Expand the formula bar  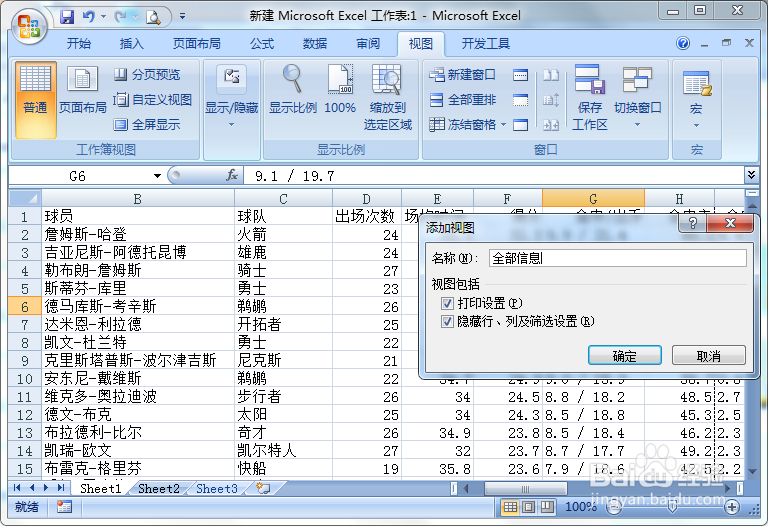pyautogui.click(x=751, y=174)
